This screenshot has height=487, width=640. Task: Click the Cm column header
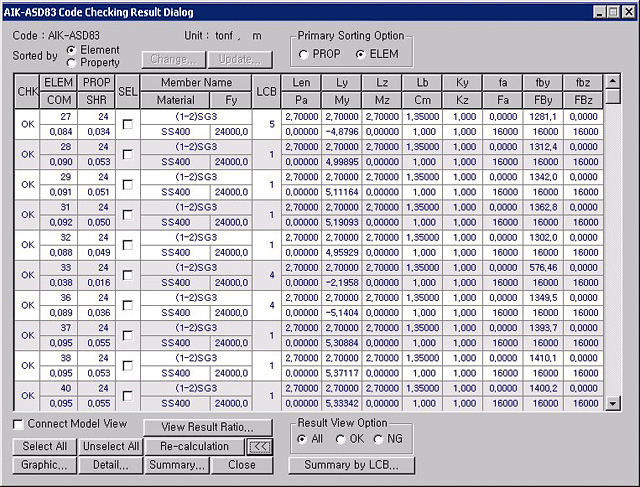(422, 100)
